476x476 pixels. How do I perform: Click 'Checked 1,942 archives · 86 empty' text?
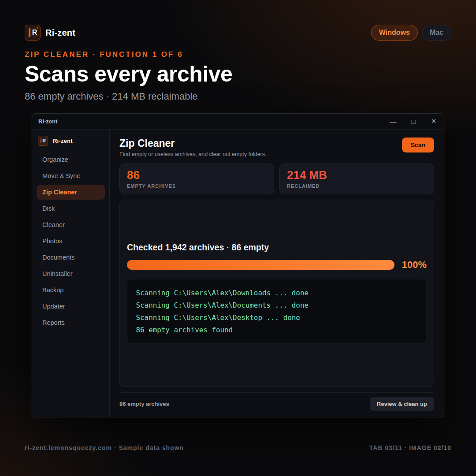pos(198,247)
